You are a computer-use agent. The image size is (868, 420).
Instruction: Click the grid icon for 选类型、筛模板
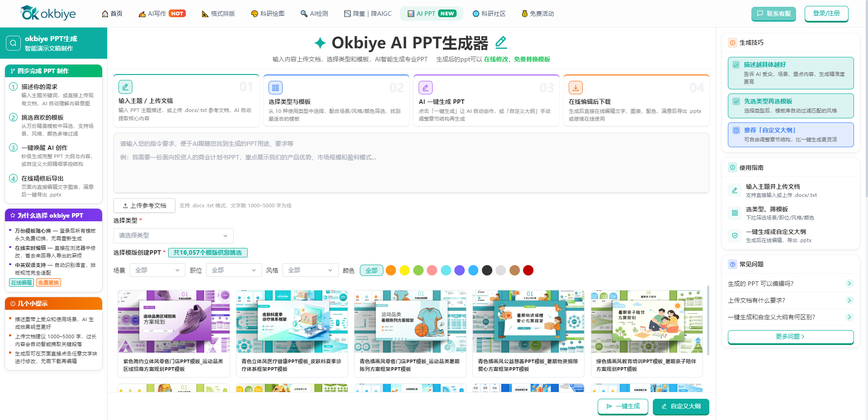click(x=735, y=213)
